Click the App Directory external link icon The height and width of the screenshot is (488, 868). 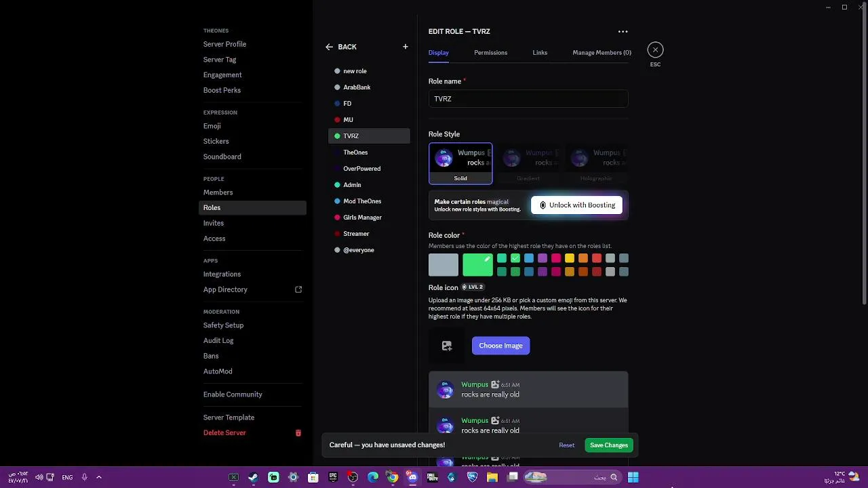click(298, 289)
